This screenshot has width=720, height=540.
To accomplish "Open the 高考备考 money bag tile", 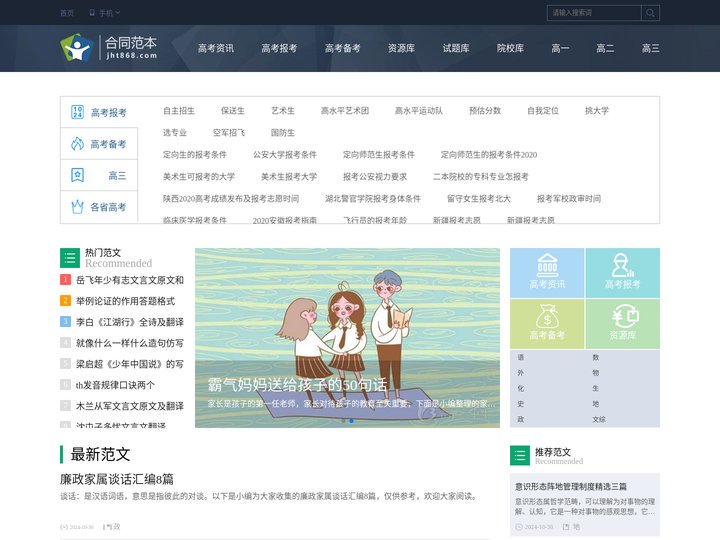I will tap(547, 324).
